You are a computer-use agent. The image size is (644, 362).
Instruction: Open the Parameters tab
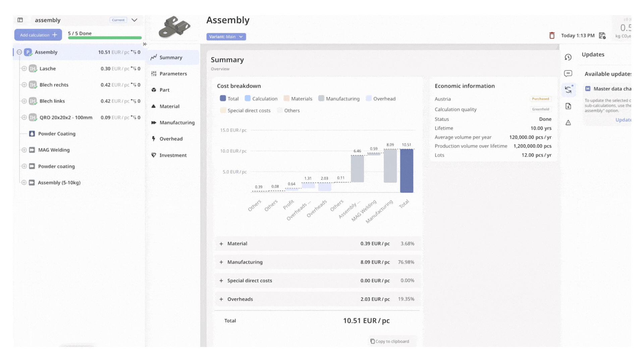[173, 74]
